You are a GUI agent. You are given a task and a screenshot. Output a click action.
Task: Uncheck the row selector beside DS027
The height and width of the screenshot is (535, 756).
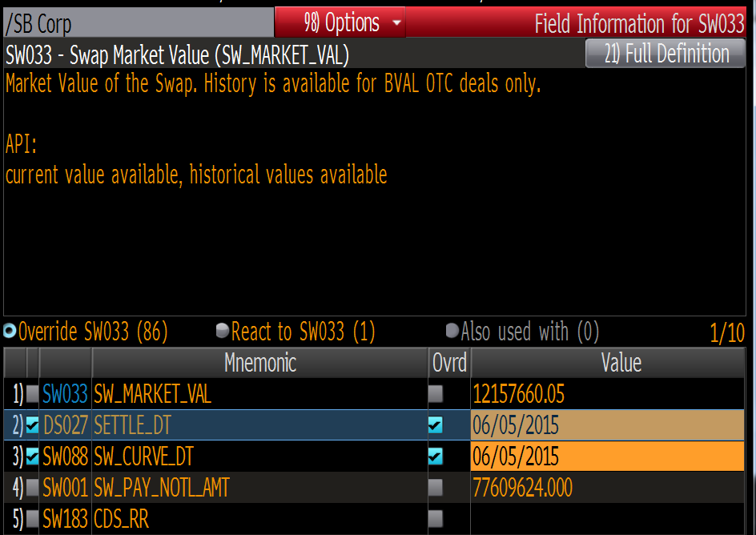(30, 426)
